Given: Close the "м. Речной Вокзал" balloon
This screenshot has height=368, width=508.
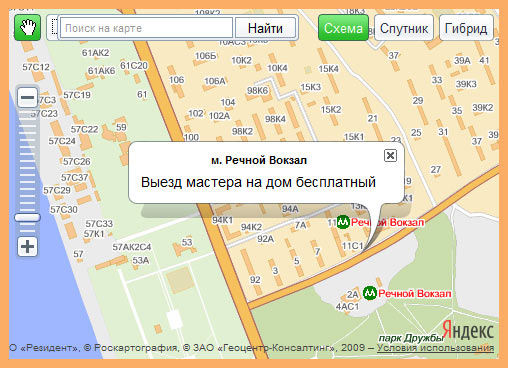Looking at the screenshot, I should click(390, 155).
